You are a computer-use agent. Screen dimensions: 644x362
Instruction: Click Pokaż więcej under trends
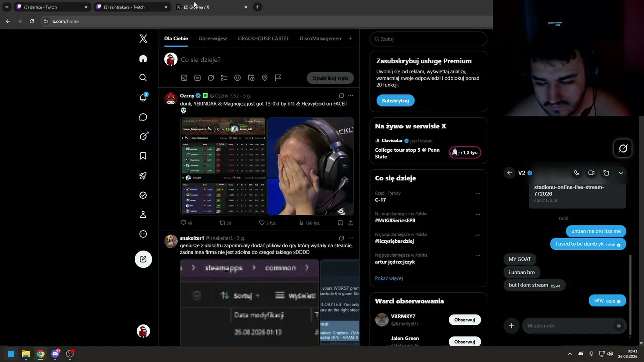(389, 278)
